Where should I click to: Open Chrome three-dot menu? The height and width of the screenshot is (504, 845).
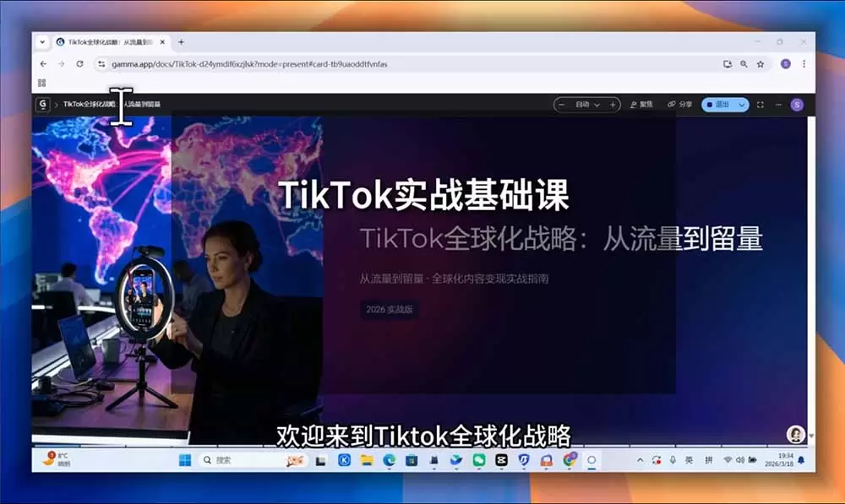pos(804,64)
